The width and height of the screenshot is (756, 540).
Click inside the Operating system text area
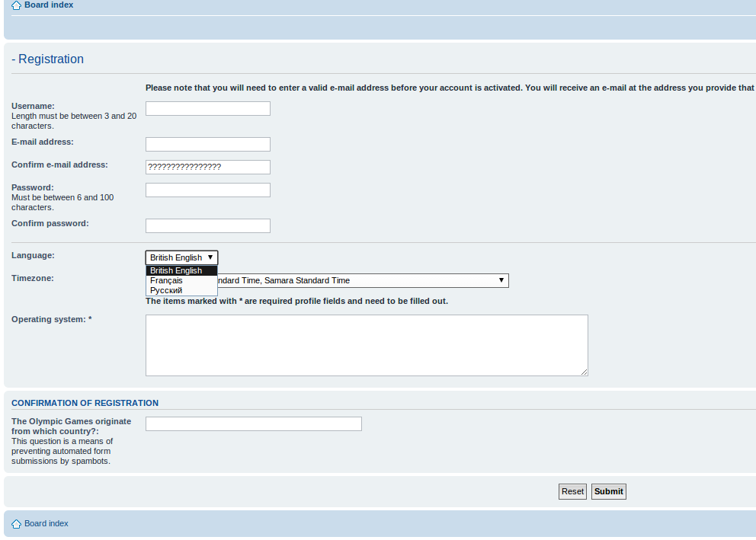[x=366, y=345]
